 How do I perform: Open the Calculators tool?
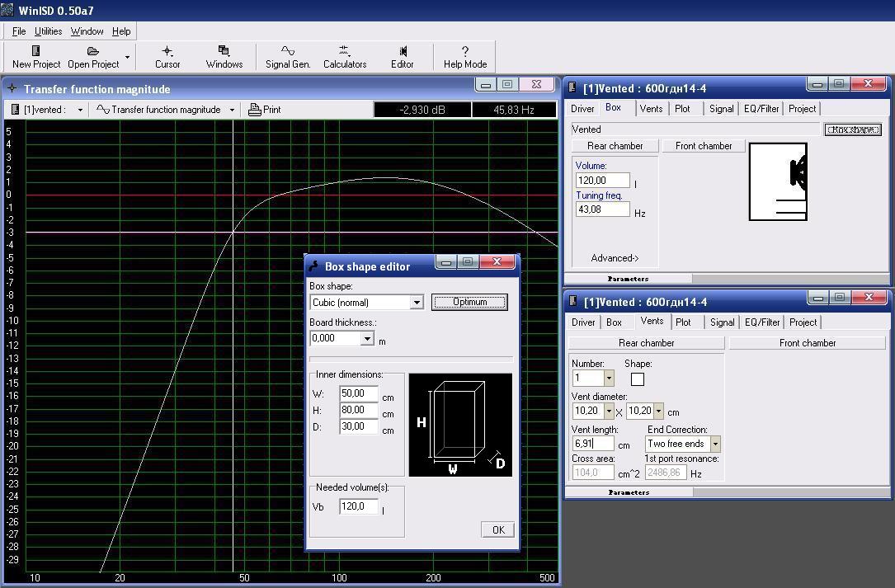coord(345,52)
